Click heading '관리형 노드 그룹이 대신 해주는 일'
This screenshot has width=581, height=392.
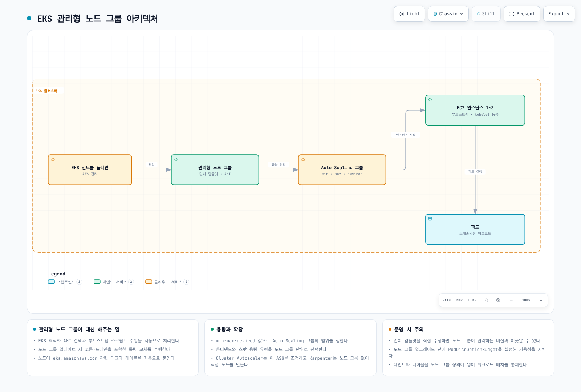click(79, 330)
